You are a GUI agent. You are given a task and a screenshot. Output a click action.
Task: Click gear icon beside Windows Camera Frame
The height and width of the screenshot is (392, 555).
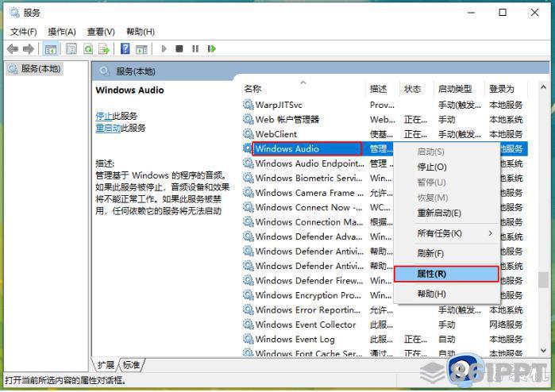tap(248, 193)
